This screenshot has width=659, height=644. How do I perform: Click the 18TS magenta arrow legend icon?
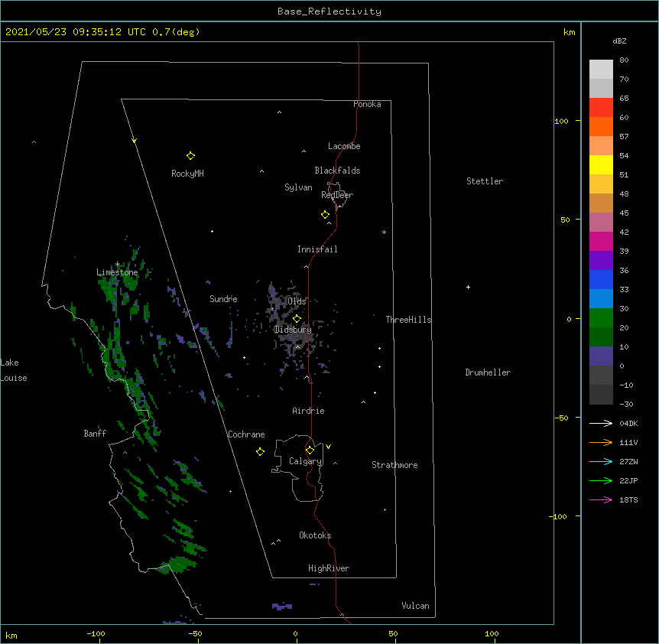(x=601, y=499)
